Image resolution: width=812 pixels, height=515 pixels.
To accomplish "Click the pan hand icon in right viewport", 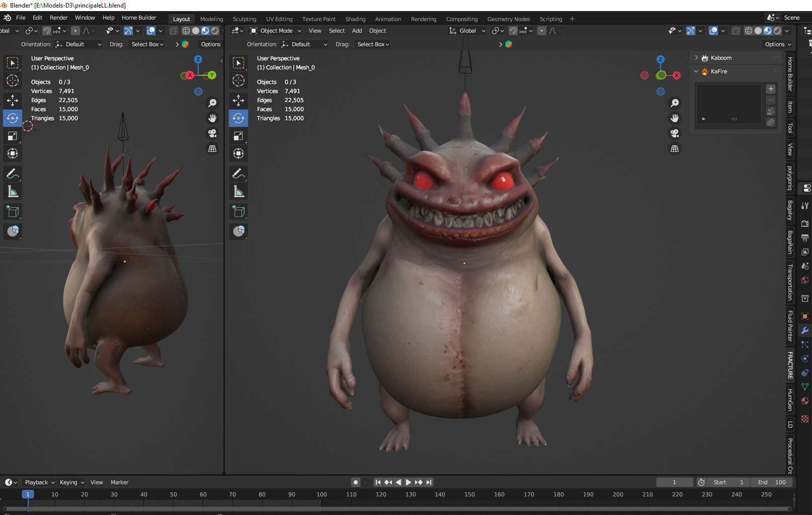I will click(675, 118).
